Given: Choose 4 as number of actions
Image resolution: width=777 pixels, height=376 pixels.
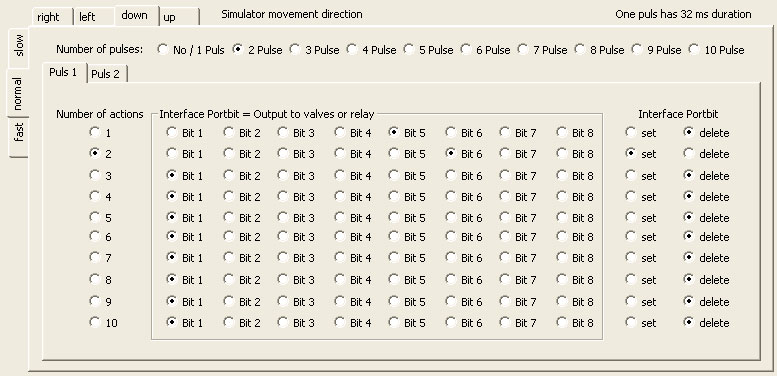Looking at the screenshot, I should point(94,196).
